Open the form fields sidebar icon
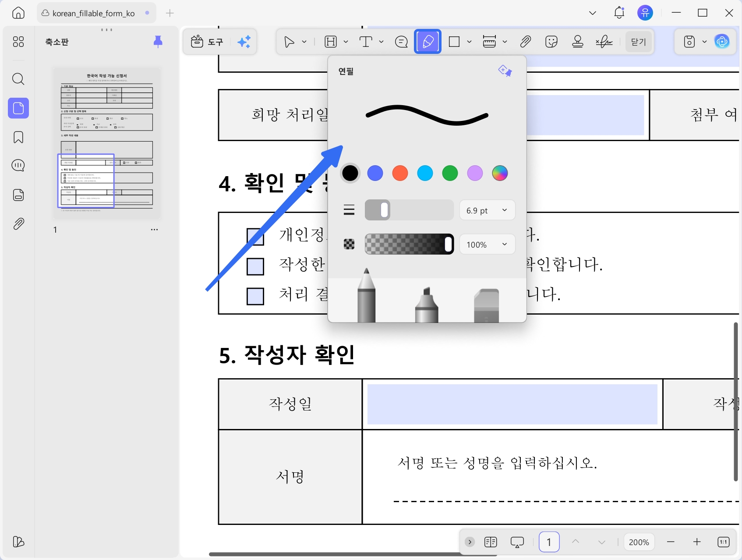 [x=18, y=195]
